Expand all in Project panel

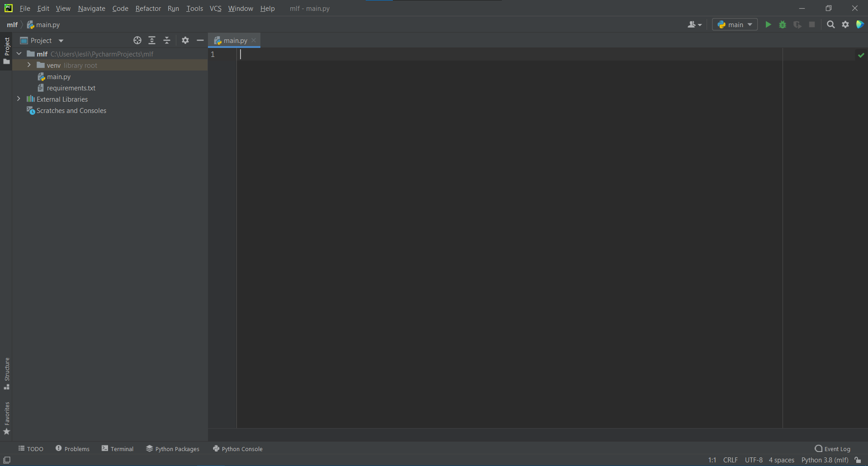[152, 40]
